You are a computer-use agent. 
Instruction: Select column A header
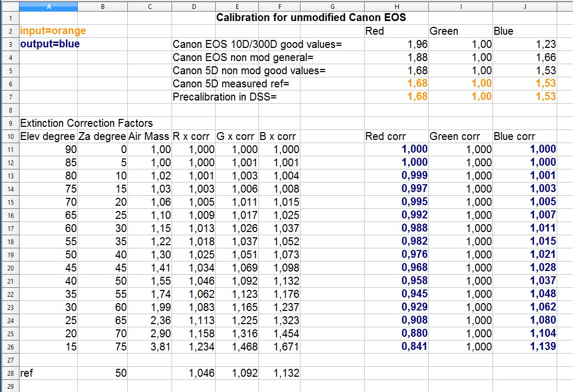48,6
